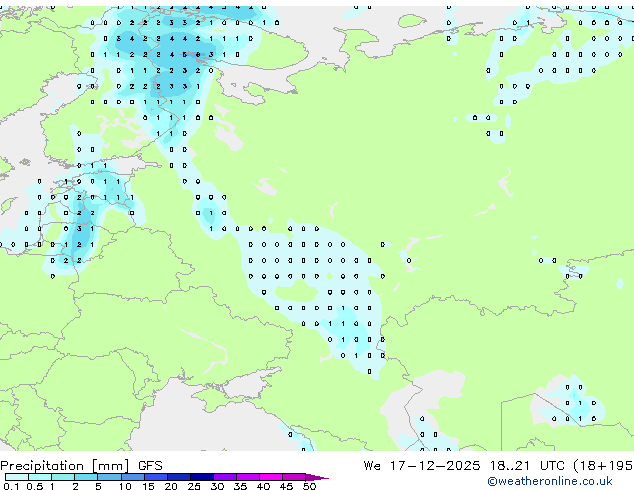Image resolution: width=634 pixels, height=490 pixels.
Task: Click the purple arrow tip past 50
Action: [317, 477]
